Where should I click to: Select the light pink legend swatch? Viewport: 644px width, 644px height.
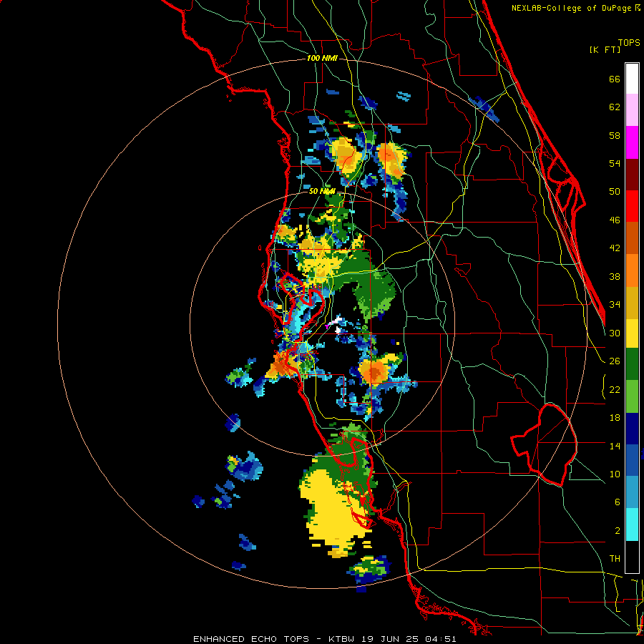pyautogui.click(x=632, y=110)
